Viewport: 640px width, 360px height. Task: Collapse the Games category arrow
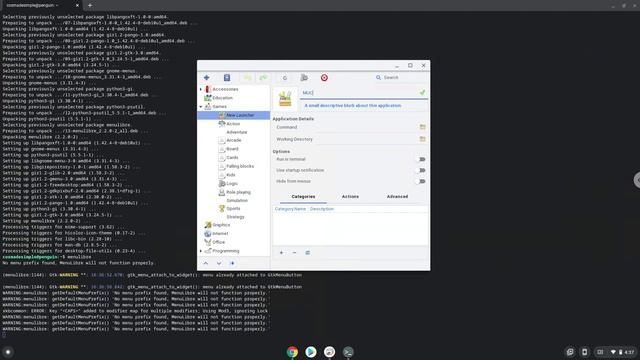(x=200, y=107)
